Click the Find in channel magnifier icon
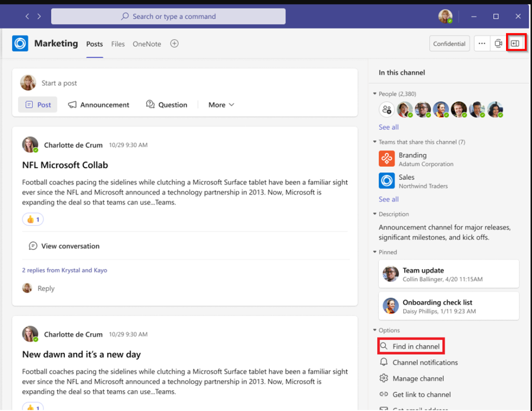This screenshot has width=532, height=411. 384,346
